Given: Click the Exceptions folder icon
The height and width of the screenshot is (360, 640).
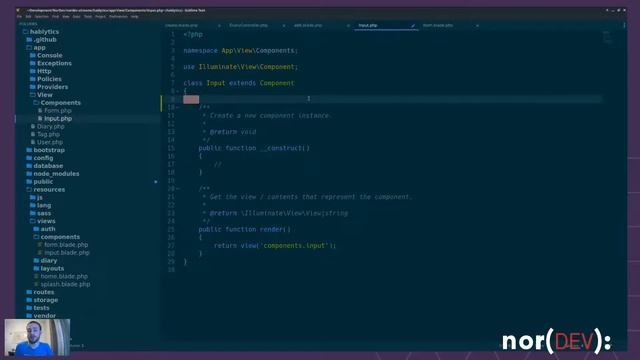Looking at the screenshot, I should pos(33,63).
